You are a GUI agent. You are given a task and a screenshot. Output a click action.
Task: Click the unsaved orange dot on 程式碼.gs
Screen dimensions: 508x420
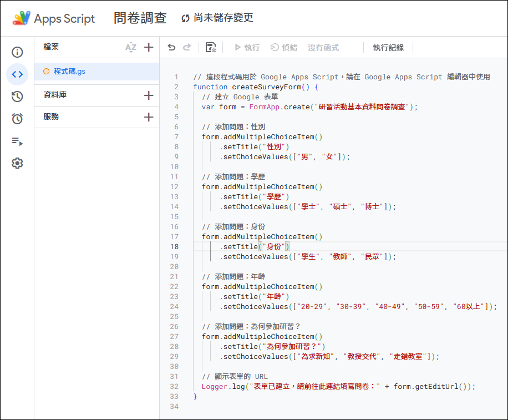[47, 72]
